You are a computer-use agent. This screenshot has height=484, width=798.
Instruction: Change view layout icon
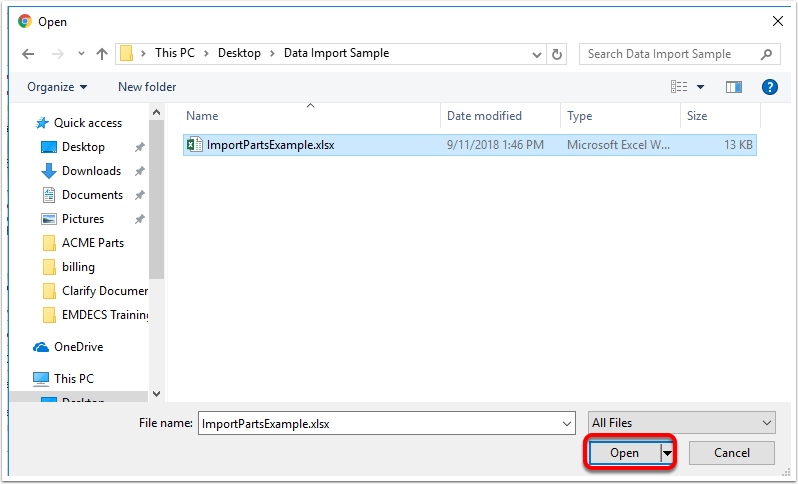pos(679,87)
